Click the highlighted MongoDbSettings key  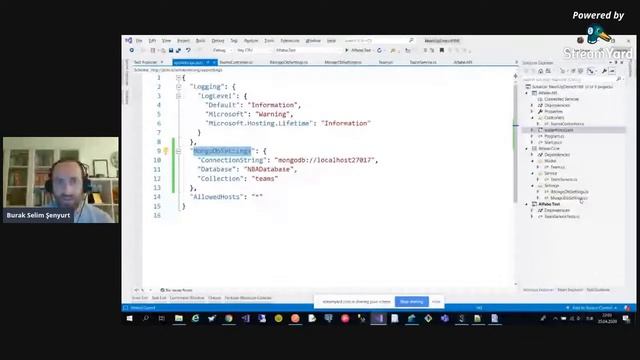point(222,151)
